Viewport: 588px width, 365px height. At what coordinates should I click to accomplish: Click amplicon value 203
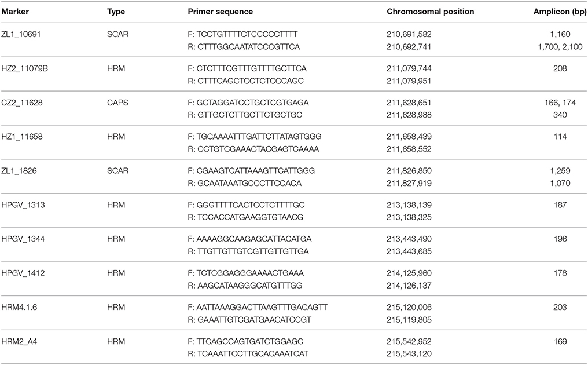click(x=560, y=308)
